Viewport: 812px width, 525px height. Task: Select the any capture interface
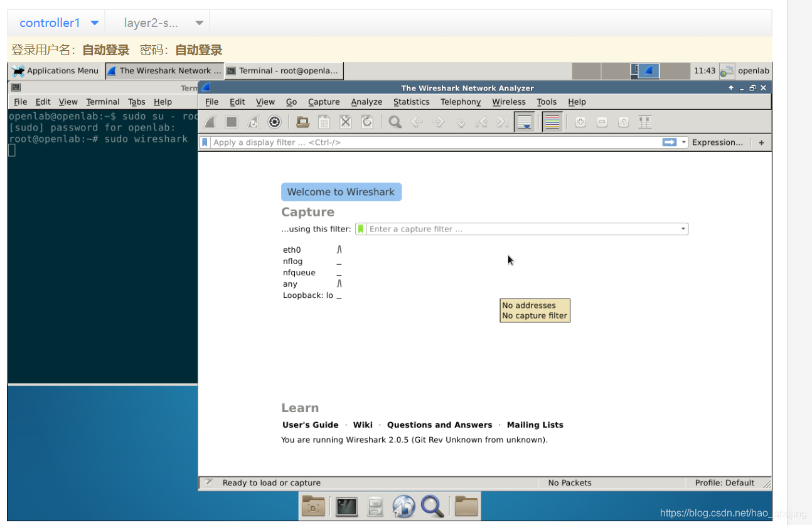(x=290, y=284)
